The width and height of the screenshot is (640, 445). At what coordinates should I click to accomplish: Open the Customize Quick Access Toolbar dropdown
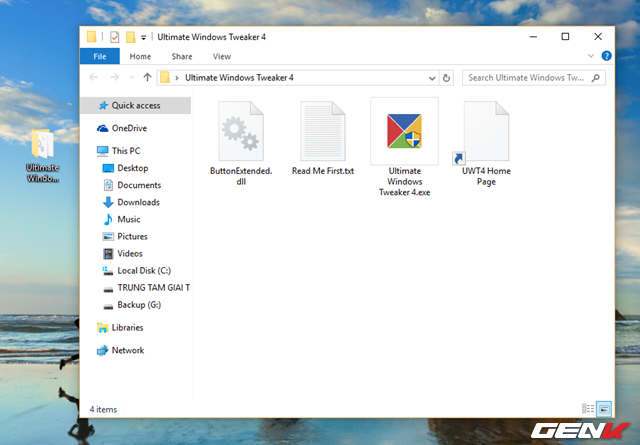tap(143, 38)
